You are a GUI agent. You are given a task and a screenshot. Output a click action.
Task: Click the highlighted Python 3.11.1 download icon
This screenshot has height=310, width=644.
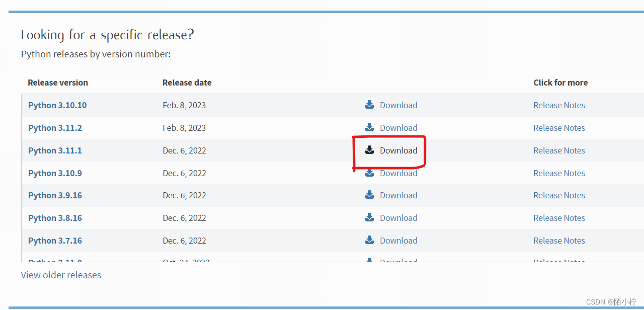(369, 150)
